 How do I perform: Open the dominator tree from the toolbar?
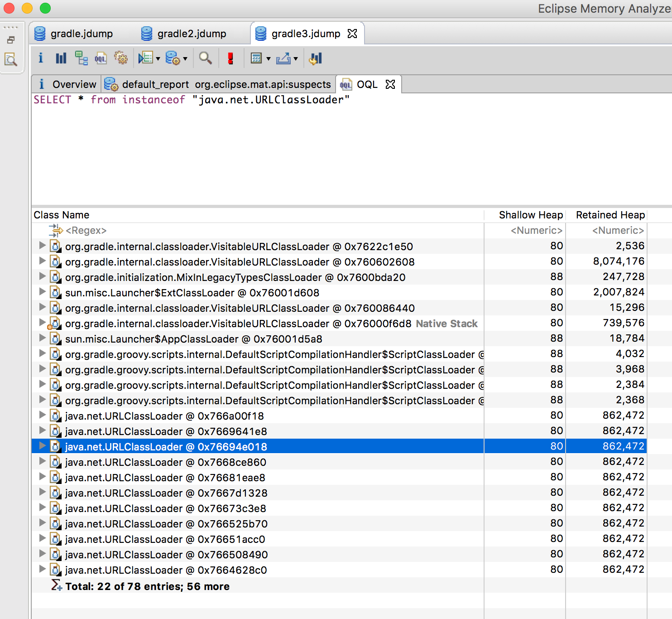82,58
